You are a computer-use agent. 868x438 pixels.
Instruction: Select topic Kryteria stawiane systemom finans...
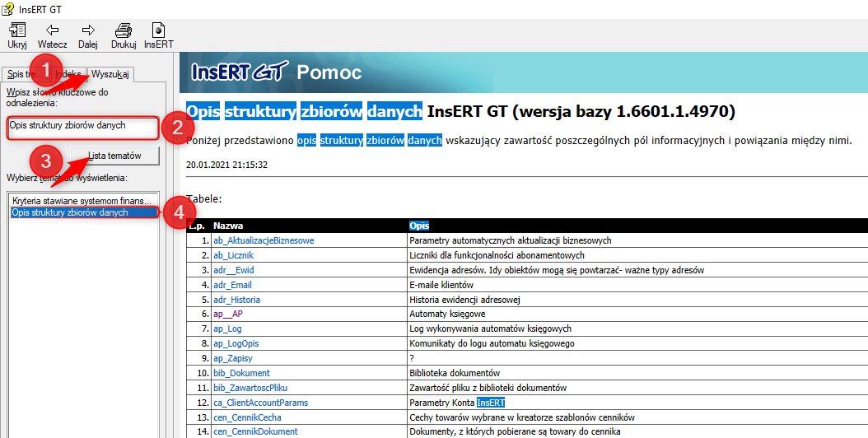pos(82,201)
